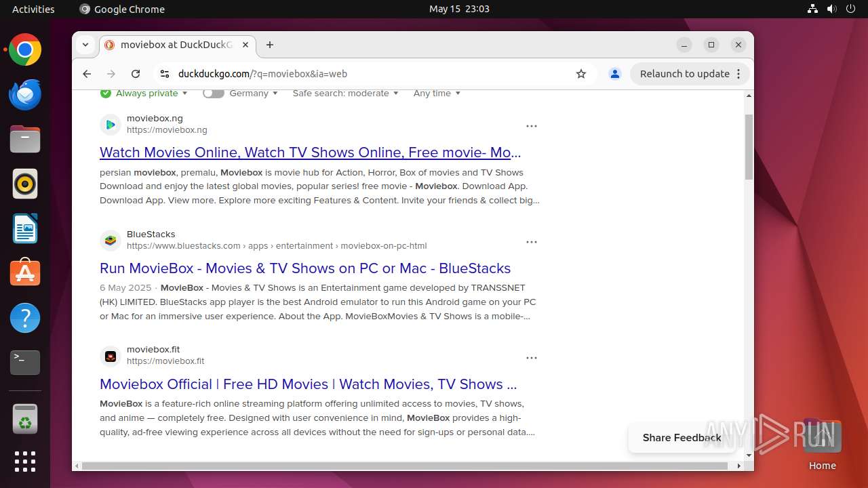Viewport: 868px width, 488px height.
Task: View site information icon in address bar
Action: (x=164, y=74)
